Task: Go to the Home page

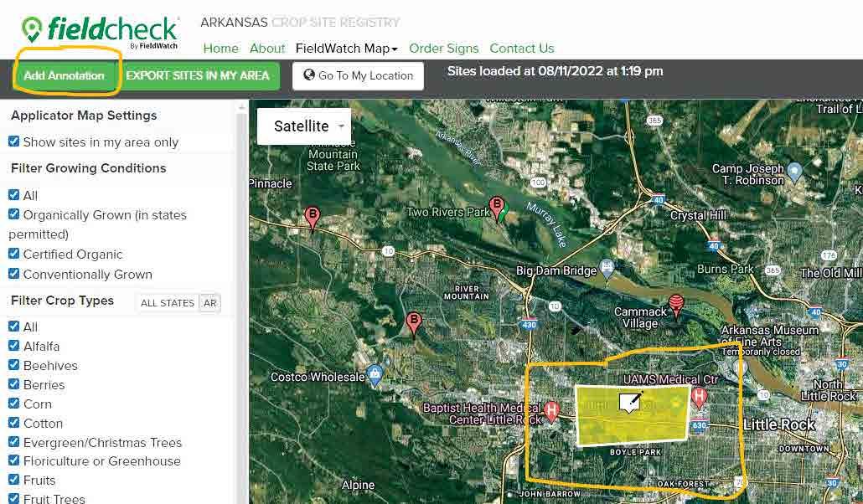Action: (220, 49)
